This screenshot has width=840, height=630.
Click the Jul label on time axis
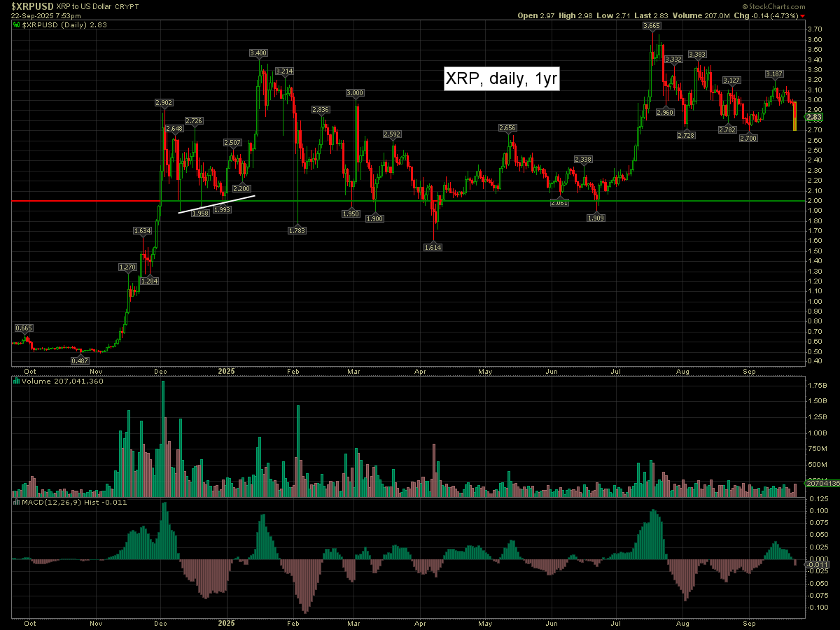(617, 370)
